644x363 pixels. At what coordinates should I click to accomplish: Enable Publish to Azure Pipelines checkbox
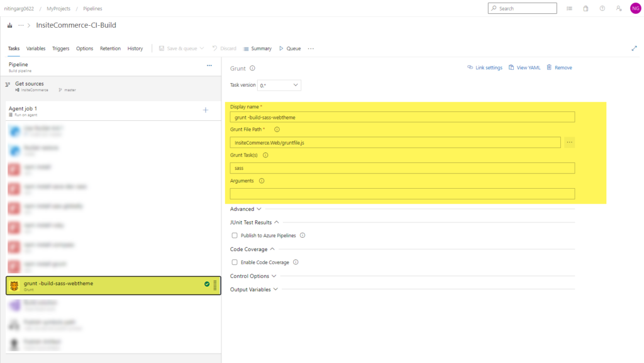tap(235, 235)
